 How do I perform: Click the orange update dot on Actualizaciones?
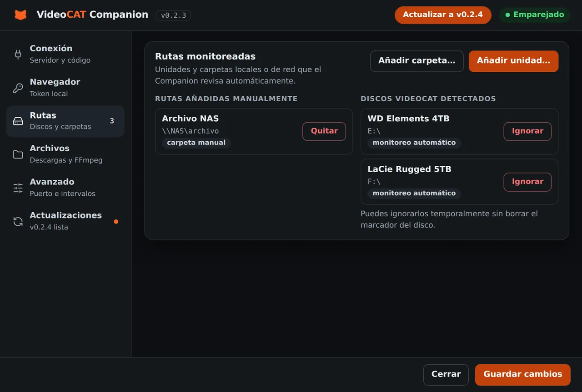click(116, 222)
